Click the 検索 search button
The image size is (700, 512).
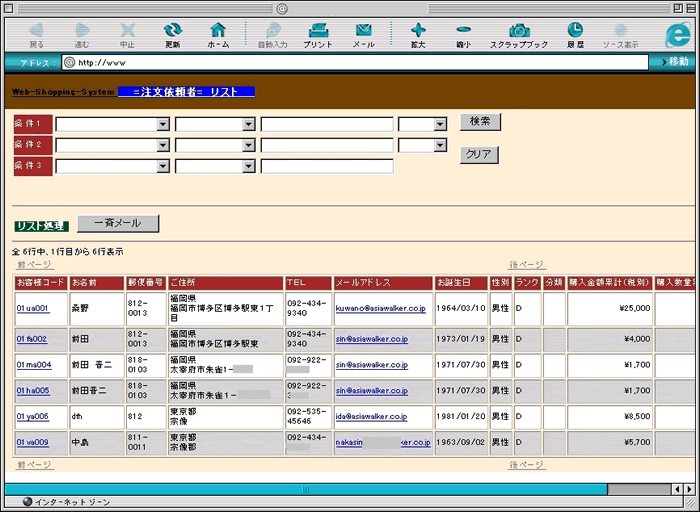point(480,121)
